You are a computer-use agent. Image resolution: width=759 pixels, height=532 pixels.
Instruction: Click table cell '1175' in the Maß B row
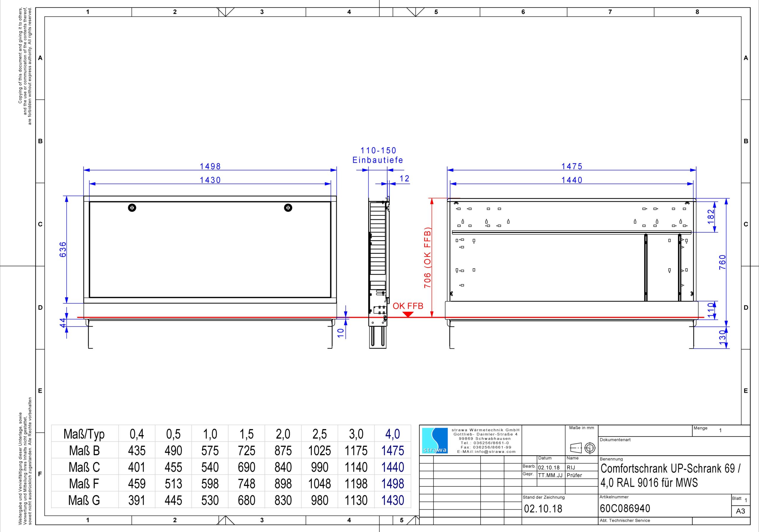[x=356, y=451]
